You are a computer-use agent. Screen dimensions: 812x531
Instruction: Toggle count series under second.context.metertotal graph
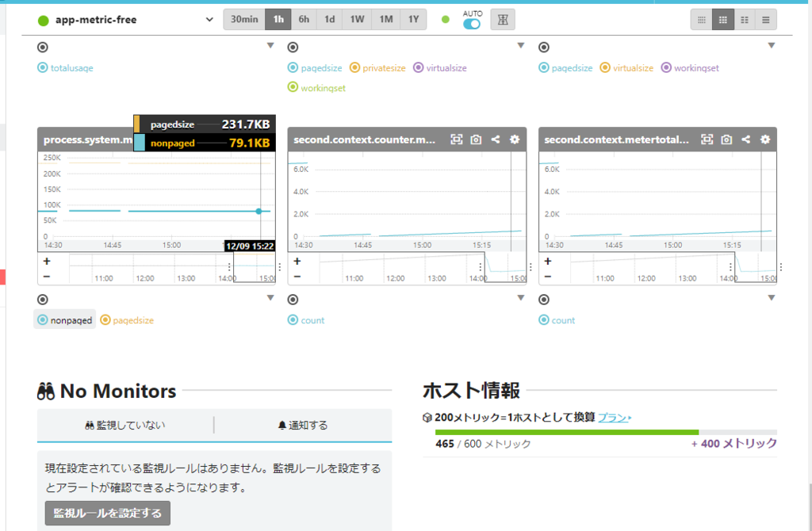pos(557,320)
